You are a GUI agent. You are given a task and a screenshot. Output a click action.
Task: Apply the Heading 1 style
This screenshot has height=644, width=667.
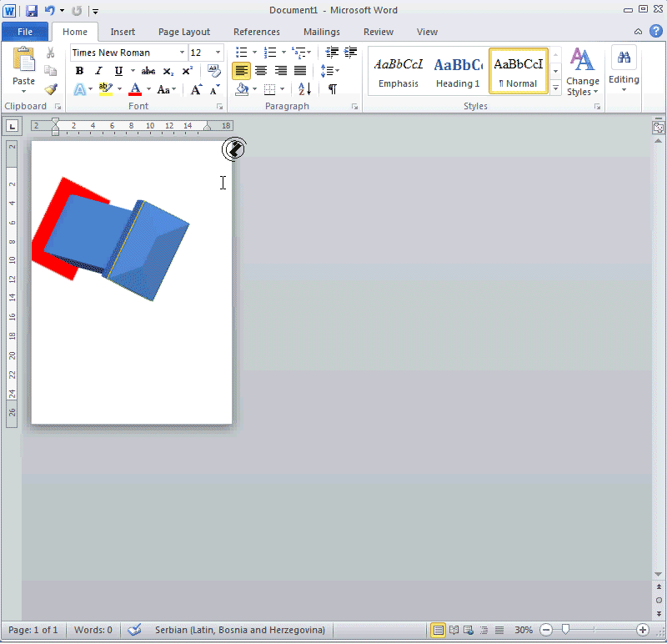[x=458, y=71]
